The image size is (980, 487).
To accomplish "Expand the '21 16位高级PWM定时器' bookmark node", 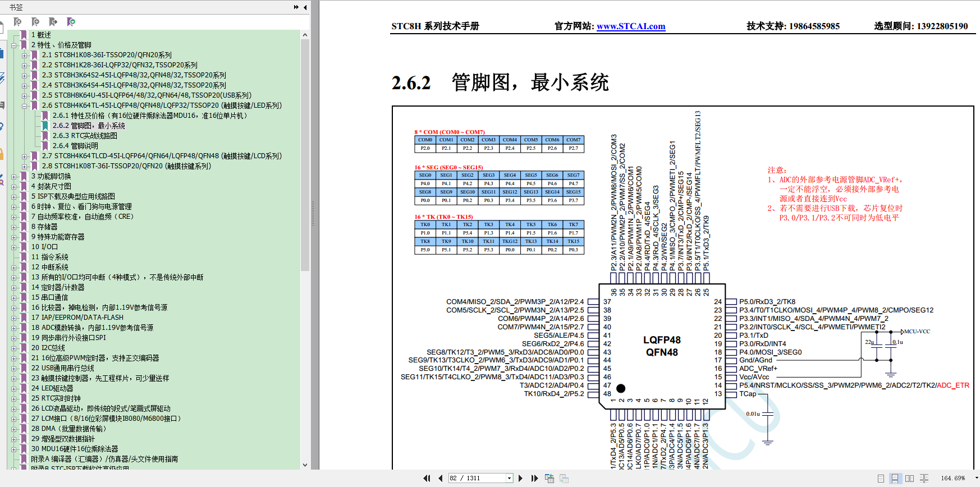I will pyautogui.click(x=14, y=358).
